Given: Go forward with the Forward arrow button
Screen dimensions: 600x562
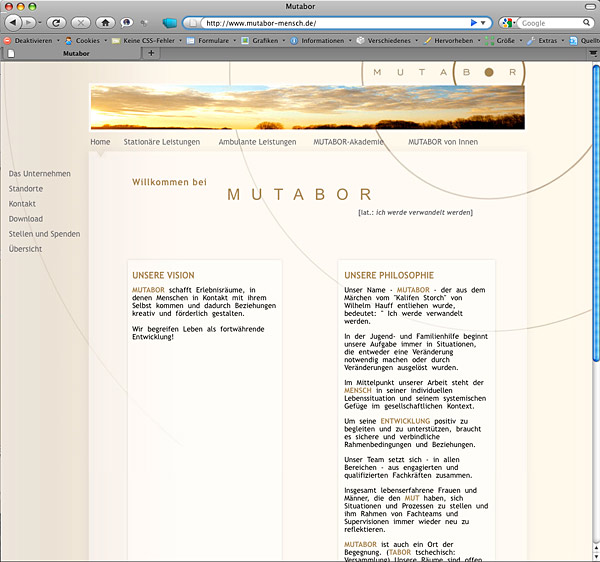Looking at the screenshot, I should point(28,23).
